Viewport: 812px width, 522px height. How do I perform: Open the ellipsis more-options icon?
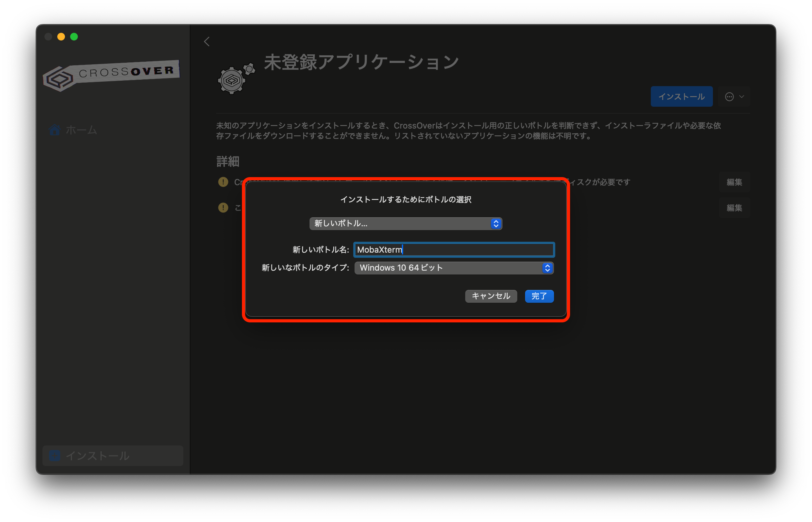click(x=729, y=97)
